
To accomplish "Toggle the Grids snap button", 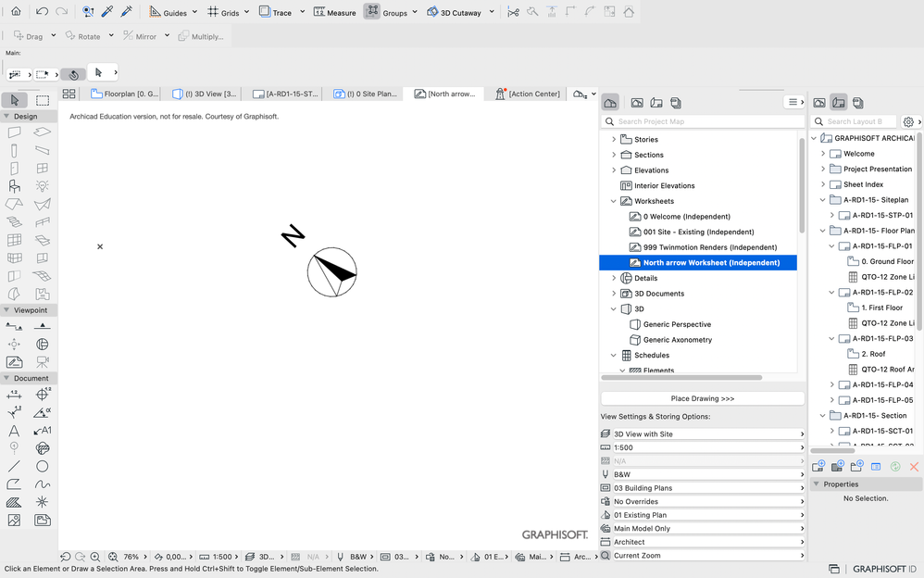I will [223, 12].
